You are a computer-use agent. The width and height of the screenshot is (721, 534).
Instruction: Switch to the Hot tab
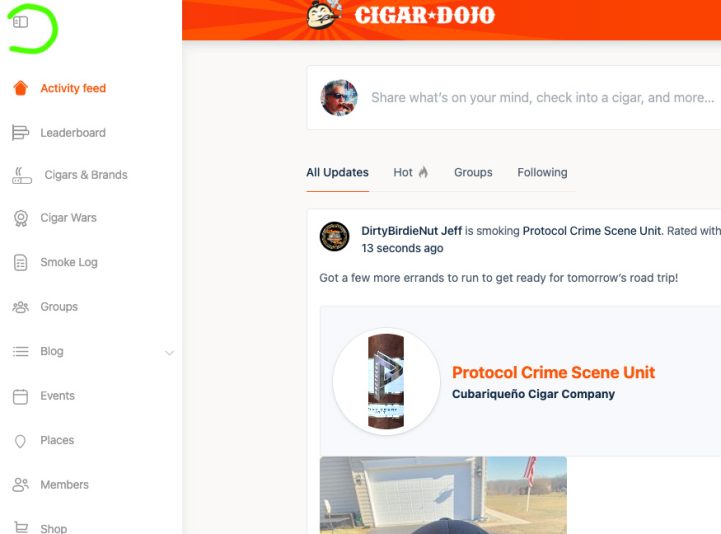click(x=411, y=172)
